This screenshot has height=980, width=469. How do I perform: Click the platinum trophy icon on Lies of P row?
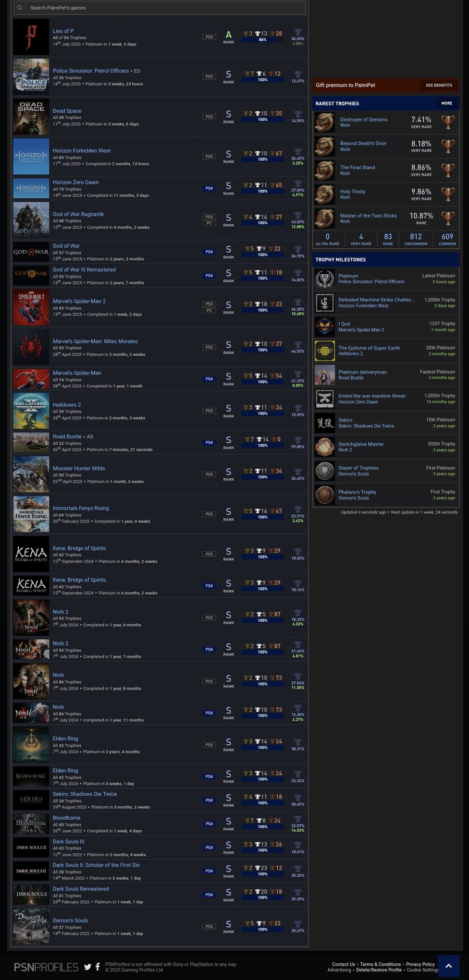(298, 32)
